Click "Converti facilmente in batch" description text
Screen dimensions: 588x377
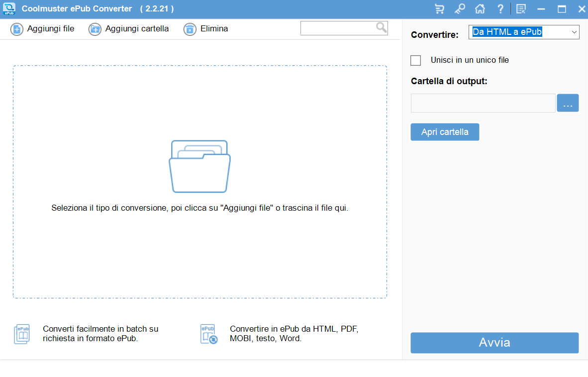(x=100, y=334)
